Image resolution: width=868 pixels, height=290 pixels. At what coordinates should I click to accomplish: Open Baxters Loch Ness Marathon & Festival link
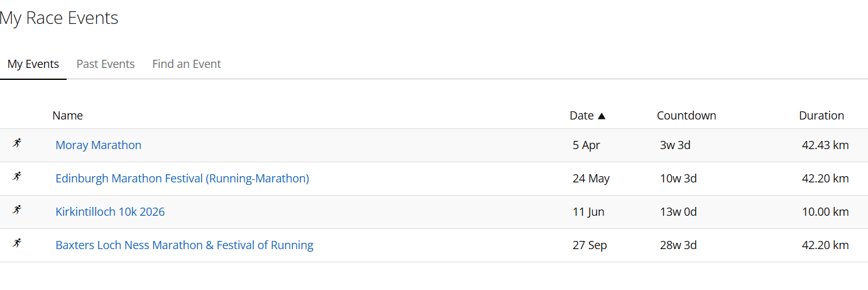[184, 245]
